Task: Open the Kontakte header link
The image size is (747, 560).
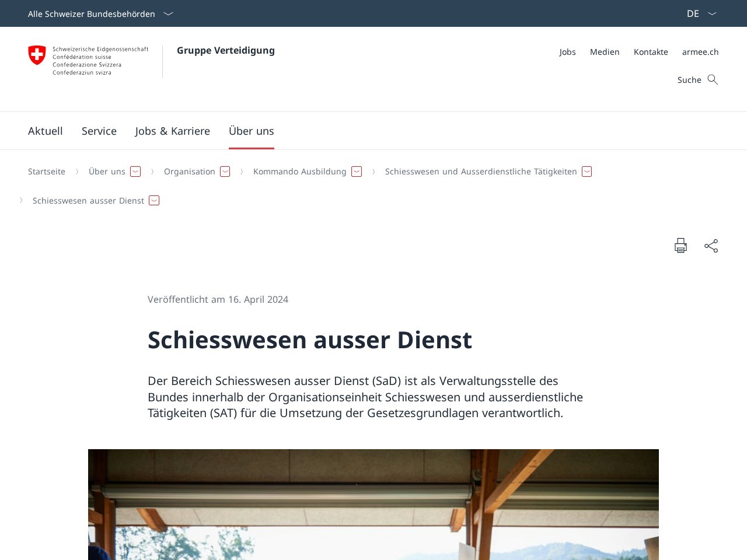Action: (x=651, y=52)
